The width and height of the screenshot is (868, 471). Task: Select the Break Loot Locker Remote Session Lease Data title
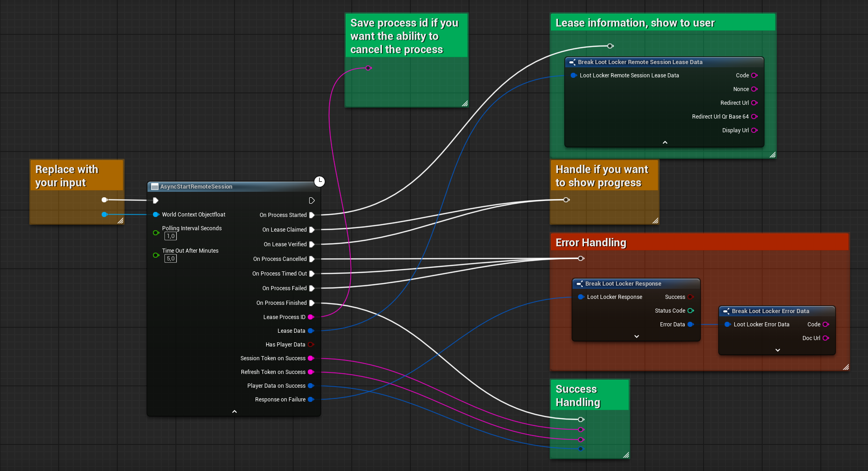pos(639,62)
